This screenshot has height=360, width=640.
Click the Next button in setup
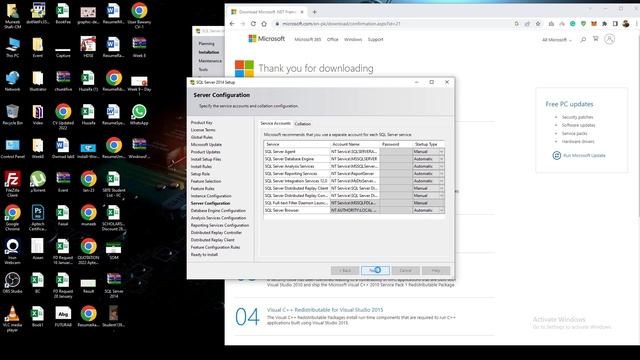[375, 270]
